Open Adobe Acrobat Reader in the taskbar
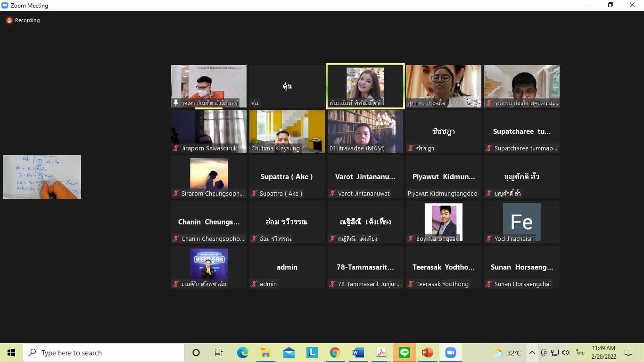The width and height of the screenshot is (644, 362). [381, 353]
